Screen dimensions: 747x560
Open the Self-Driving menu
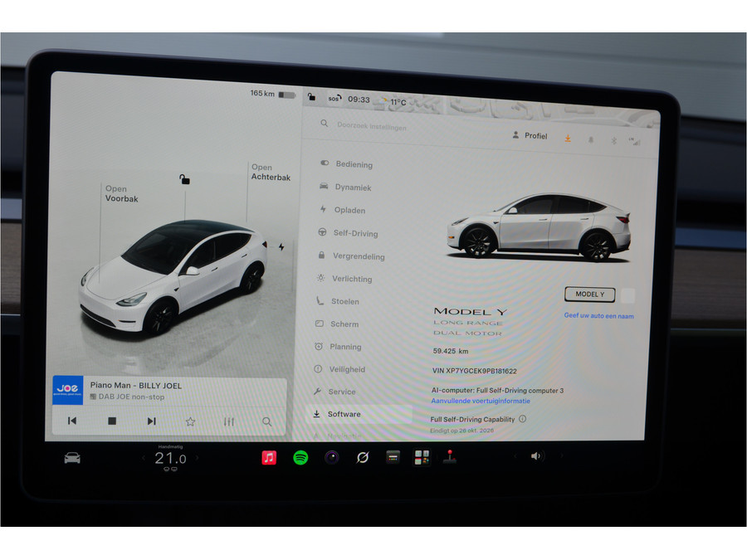click(349, 233)
